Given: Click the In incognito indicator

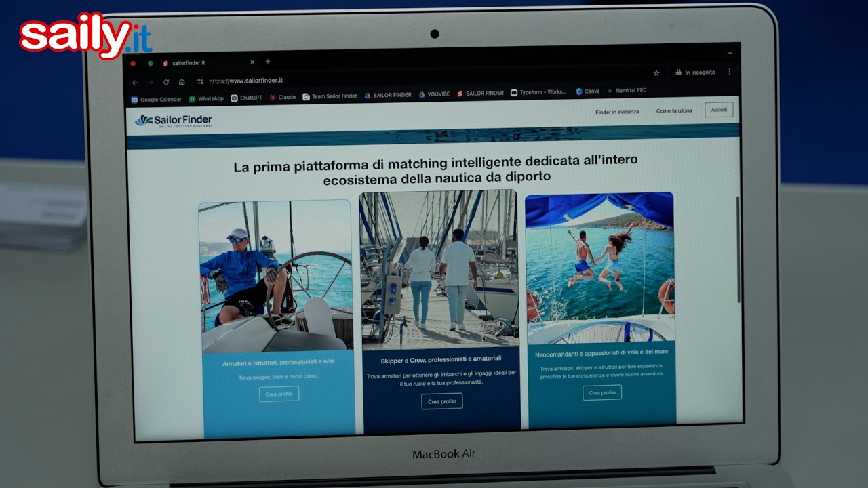Looking at the screenshot, I should click(694, 73).
